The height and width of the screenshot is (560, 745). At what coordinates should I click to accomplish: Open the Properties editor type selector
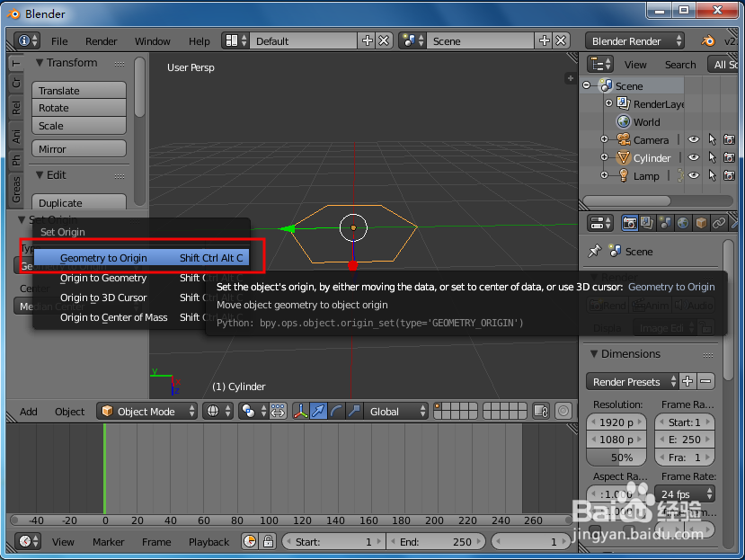click(600, 223)
